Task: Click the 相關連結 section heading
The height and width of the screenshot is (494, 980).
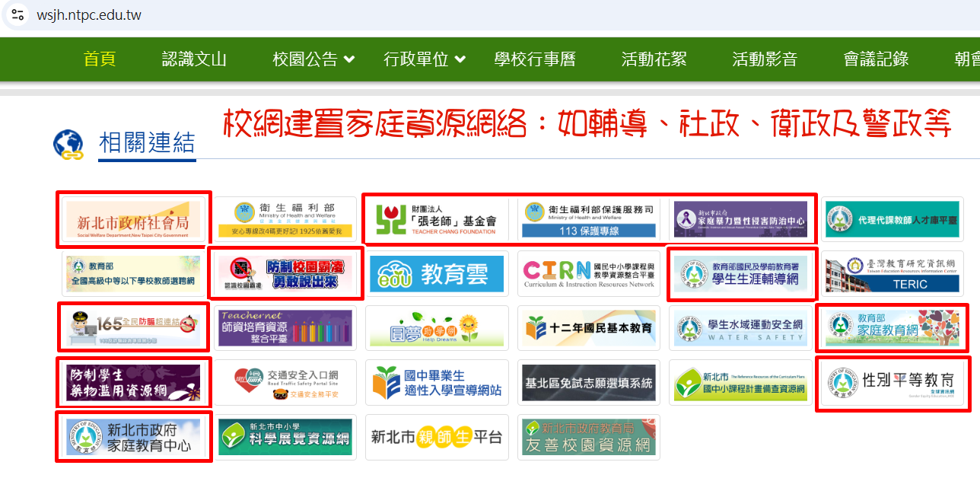Action: 147,142
